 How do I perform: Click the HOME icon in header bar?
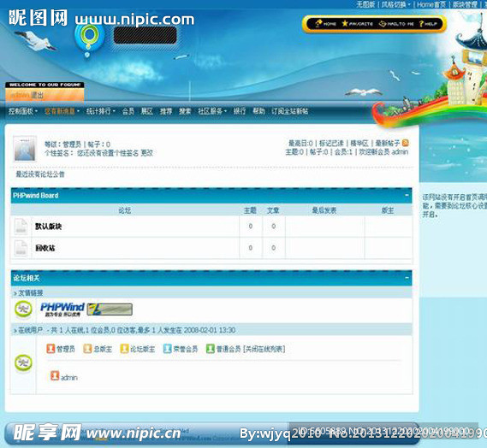tap(318, 24)
